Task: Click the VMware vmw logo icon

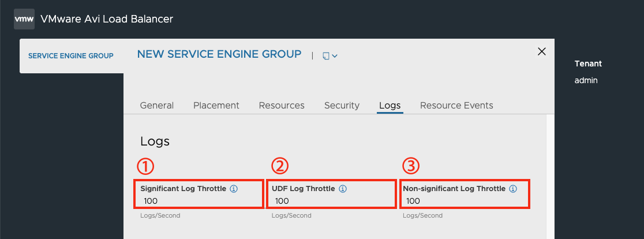Action: [24, 19]
